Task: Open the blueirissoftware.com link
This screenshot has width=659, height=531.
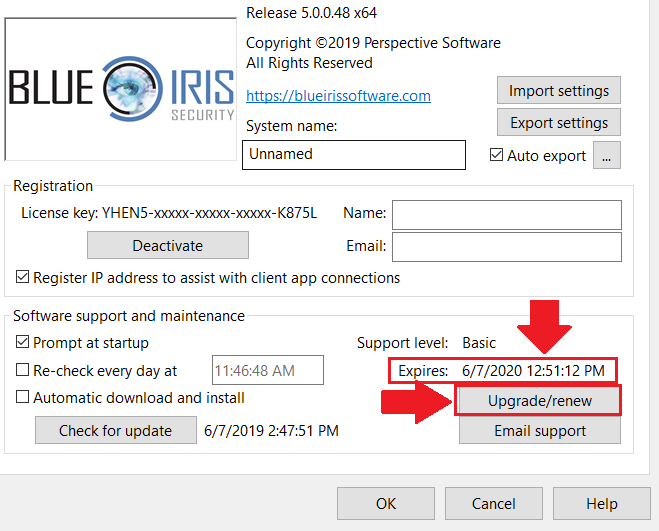Action: tap(338, 96)
